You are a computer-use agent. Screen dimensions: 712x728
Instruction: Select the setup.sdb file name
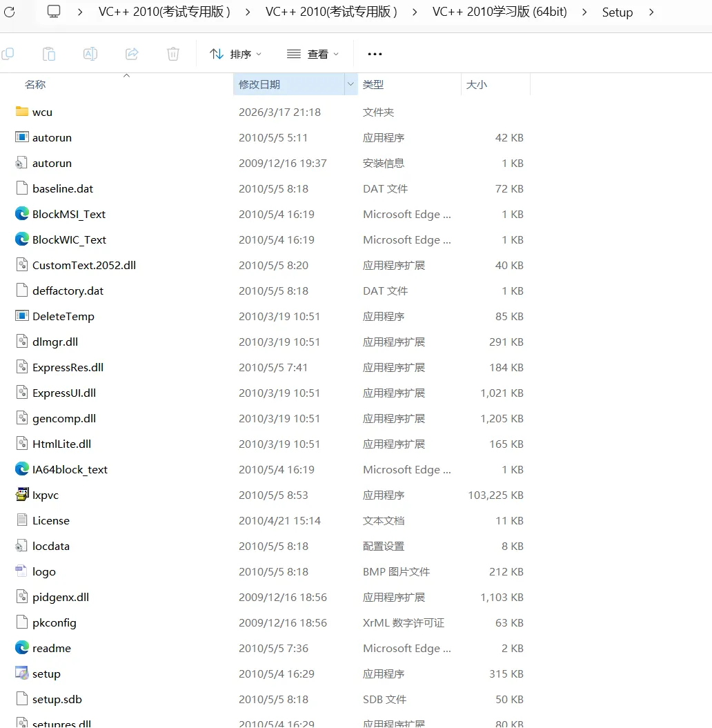57,699
